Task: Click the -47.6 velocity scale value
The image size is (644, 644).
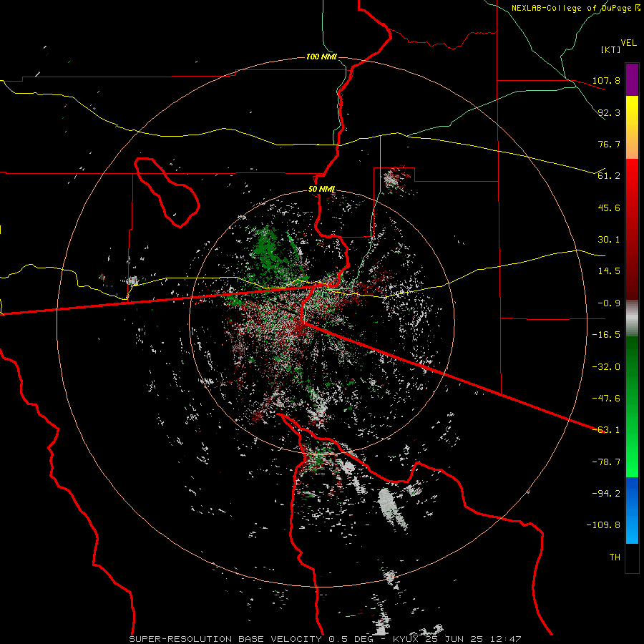Action: (606, 398)
